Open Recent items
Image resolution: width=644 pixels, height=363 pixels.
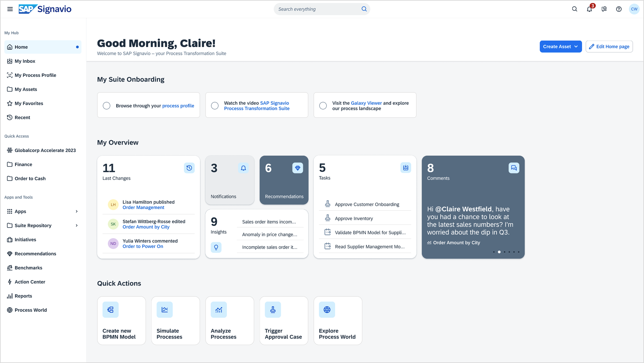[43, 117]
